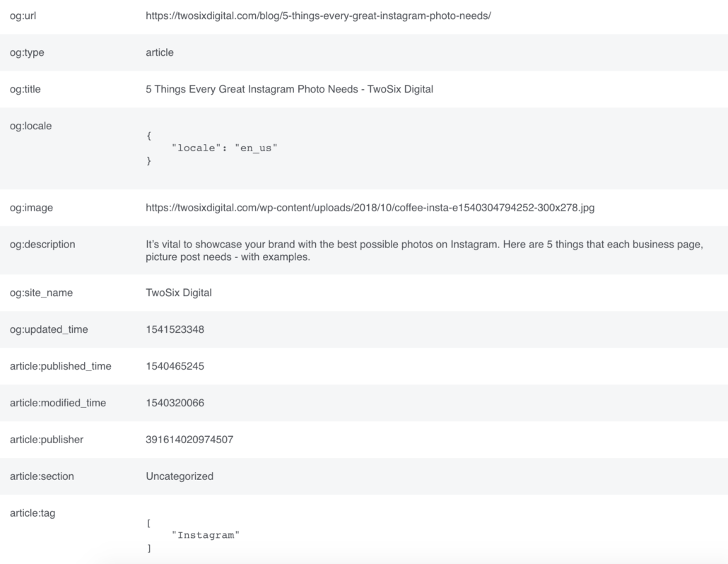Click the article:published_time property label

click(x=60, y=366)
